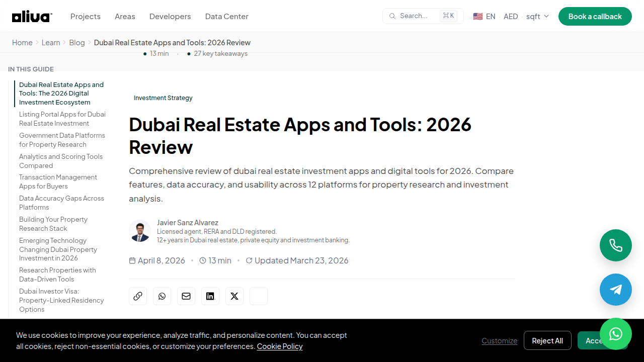
Task: Click the 27 key takeaways text
Action: [x=221, y=53]
